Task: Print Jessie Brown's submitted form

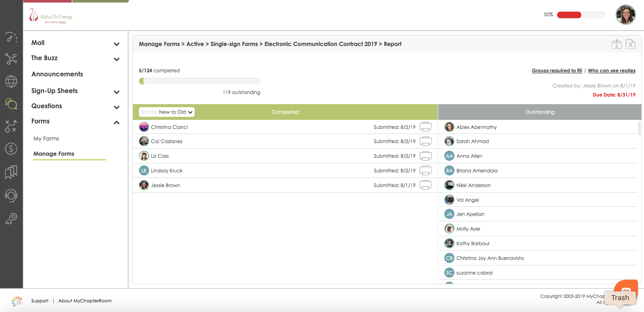Action: click(x=425, y=185)
